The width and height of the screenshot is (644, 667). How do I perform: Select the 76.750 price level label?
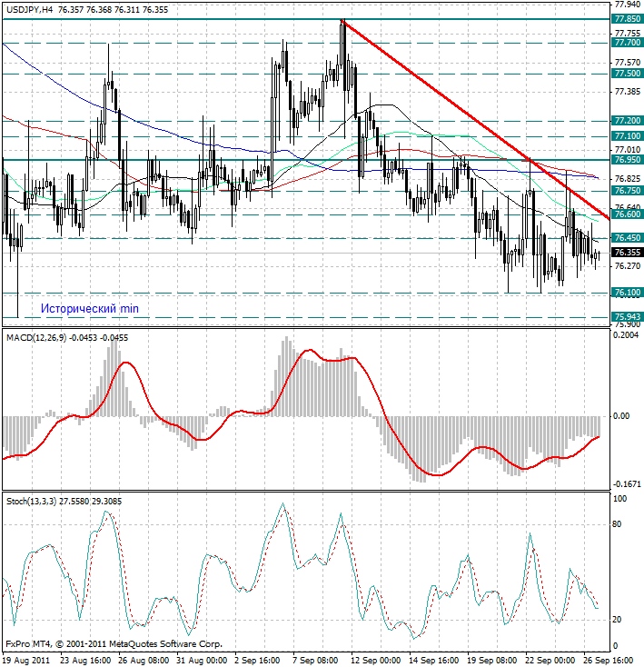pyautogui.click(x=627, y=191)
